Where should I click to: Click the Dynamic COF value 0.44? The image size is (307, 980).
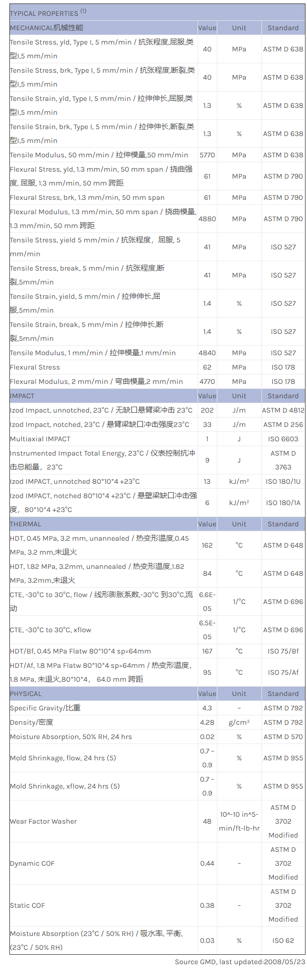[x=207, y=863]
